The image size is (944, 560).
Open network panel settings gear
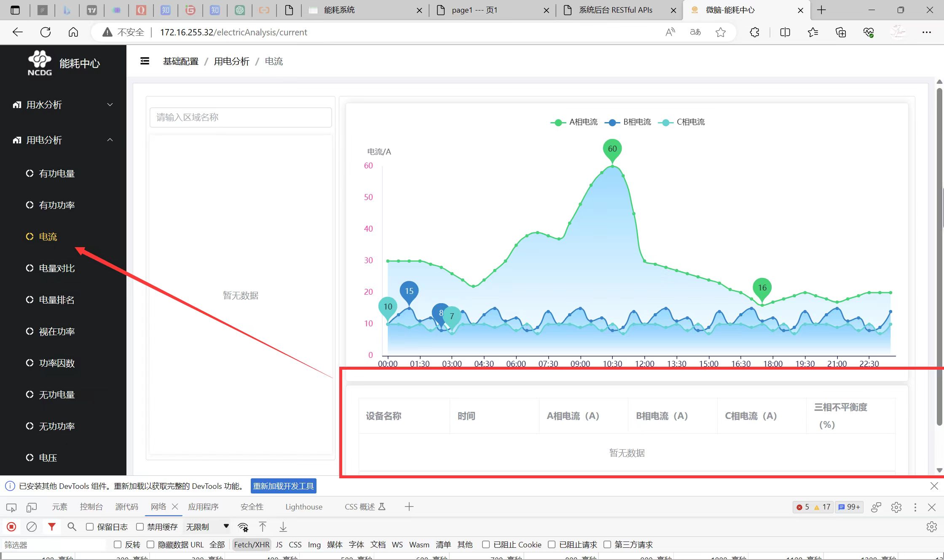[x=932, y=527]
